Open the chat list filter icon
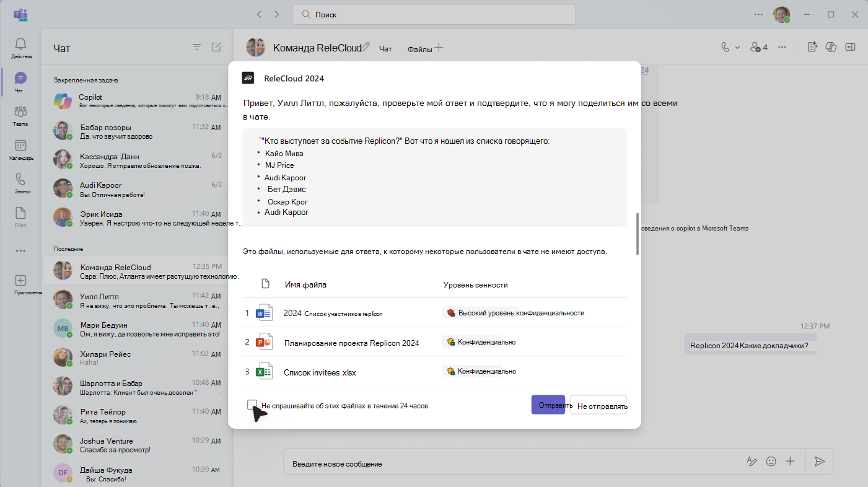Screen dimensions: 868x487 click(x=196, y=47)
